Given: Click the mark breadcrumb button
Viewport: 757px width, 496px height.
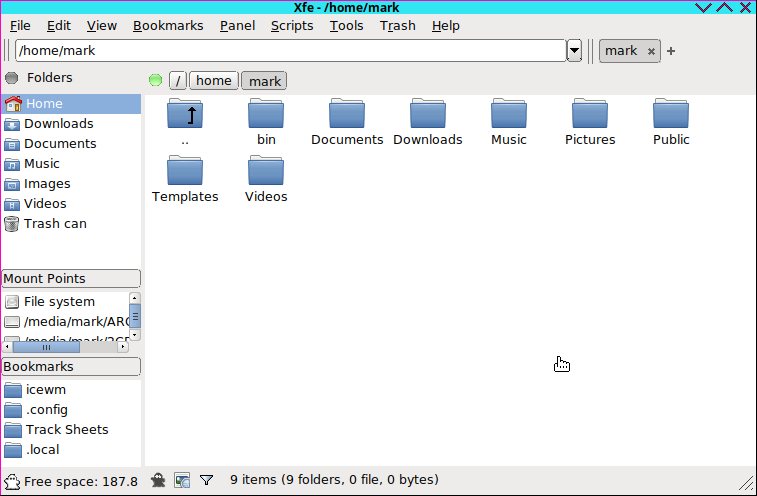Looking at the screenshot, I should (265, 81).
